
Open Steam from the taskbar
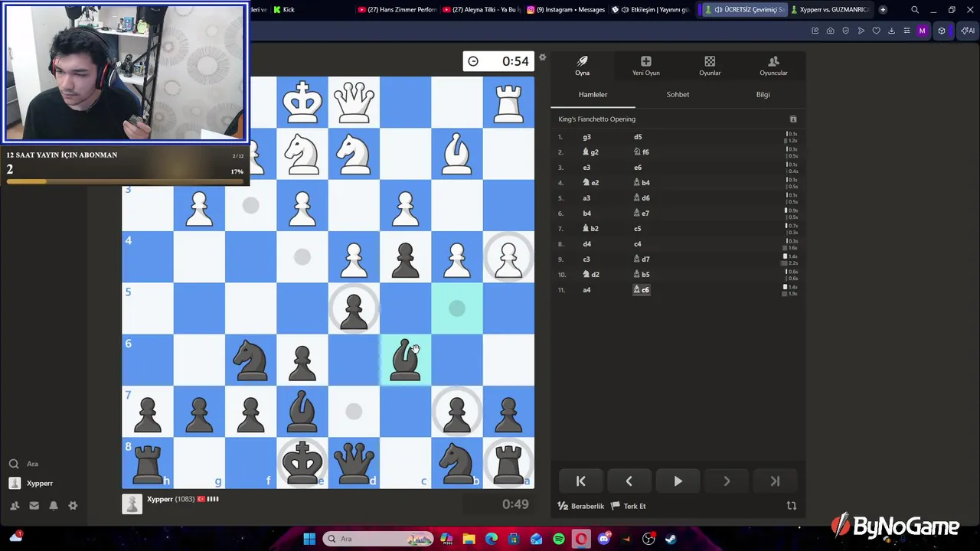coord(671,539)
